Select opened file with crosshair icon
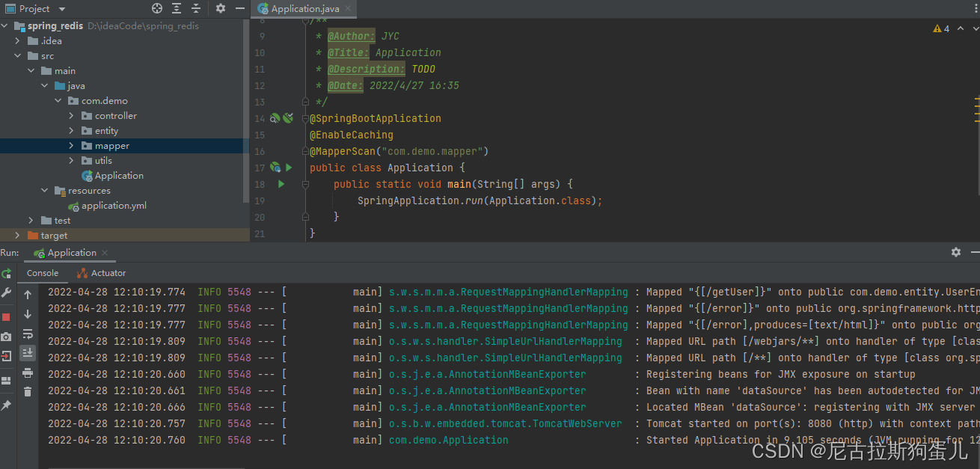Viewport: 980px width, 469px height. point(157,9)
